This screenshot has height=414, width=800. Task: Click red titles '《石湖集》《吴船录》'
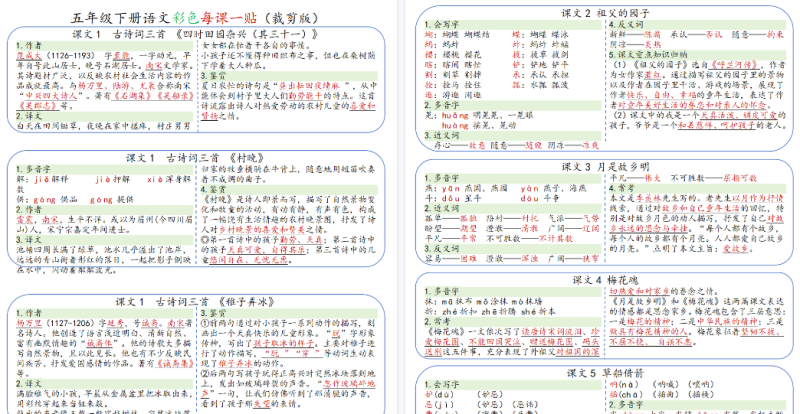pos(151,95)
